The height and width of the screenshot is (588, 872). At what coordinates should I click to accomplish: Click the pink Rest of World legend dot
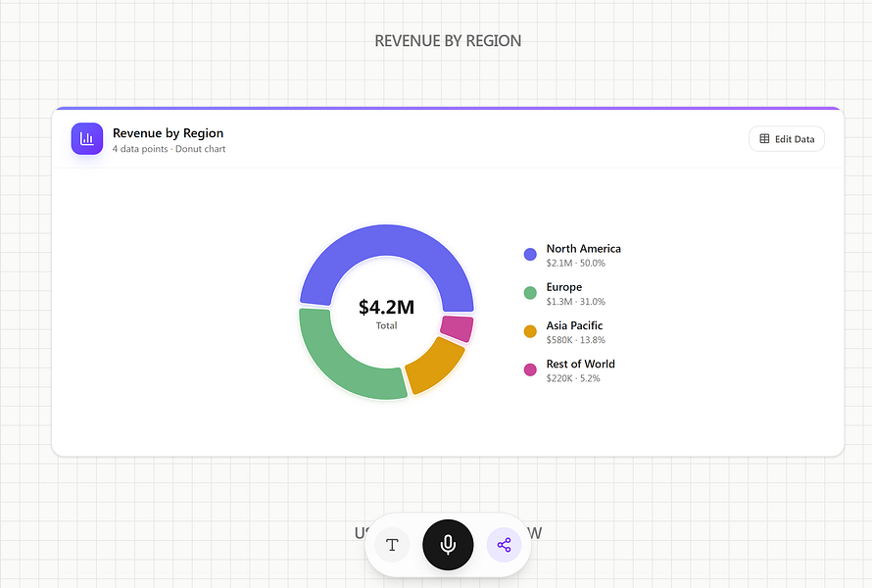[530, 369]
